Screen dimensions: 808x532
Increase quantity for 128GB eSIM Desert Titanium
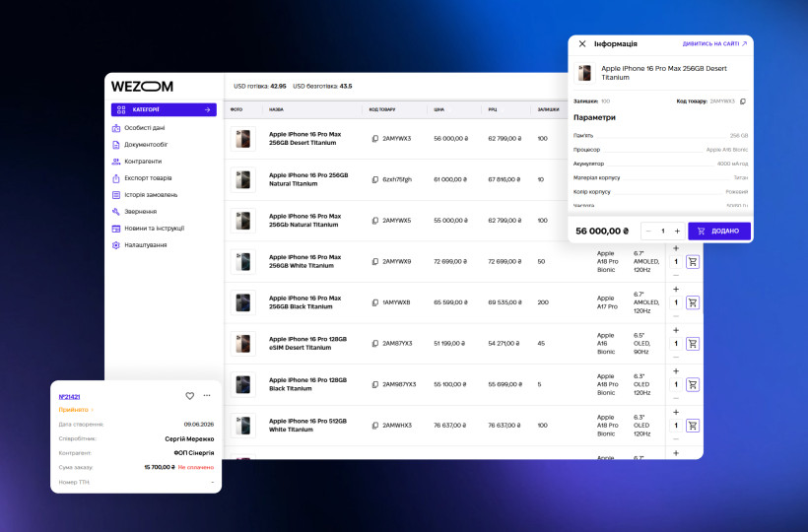point(676,331)
